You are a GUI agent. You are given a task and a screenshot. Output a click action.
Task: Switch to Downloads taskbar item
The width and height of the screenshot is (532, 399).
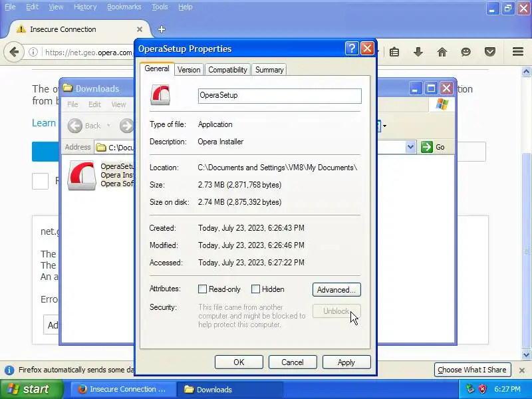230,390
